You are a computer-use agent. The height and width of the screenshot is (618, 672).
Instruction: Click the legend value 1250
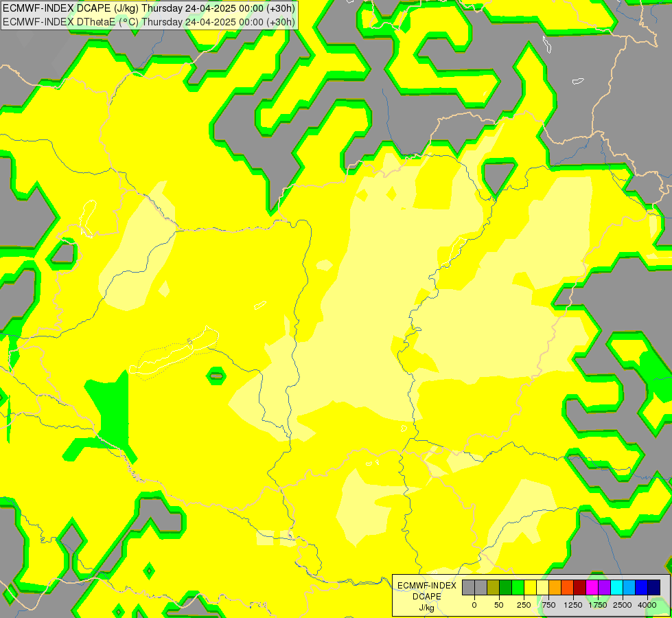click(x=573, y=605)
